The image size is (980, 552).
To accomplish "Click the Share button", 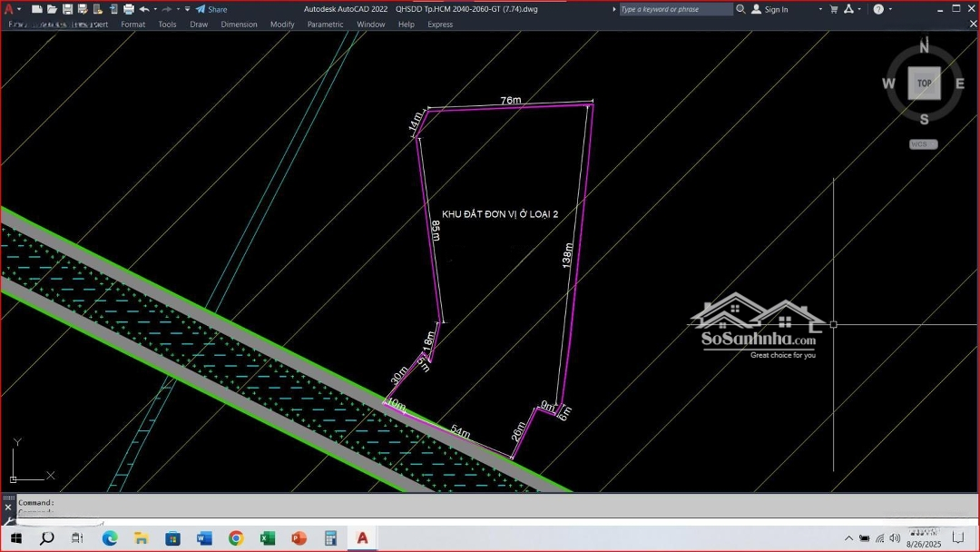I will tap(211, 9).
